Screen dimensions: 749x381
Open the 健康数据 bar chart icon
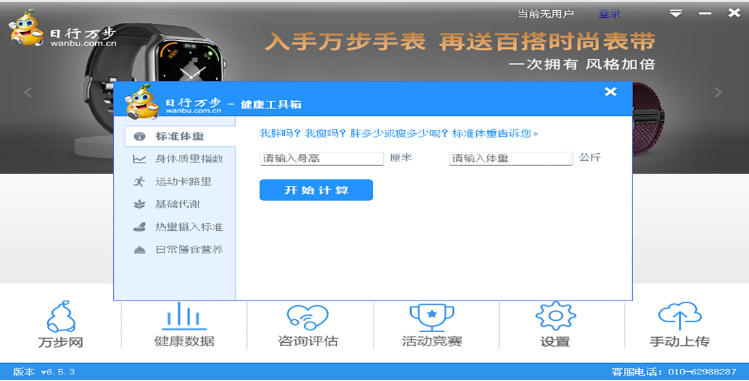click(x=184, y=316)
